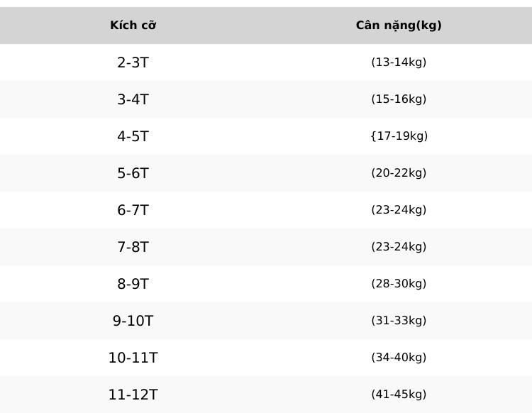Screen dimensions: 532x413
Task: Click the Kích cỡ column header
Action: [133, 25]
